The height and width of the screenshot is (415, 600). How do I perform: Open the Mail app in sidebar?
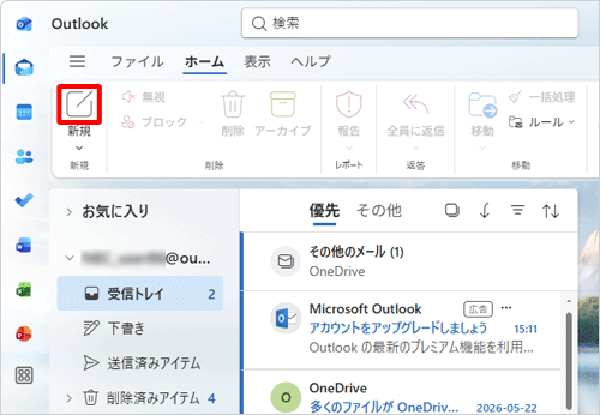(x=24, y=68)
